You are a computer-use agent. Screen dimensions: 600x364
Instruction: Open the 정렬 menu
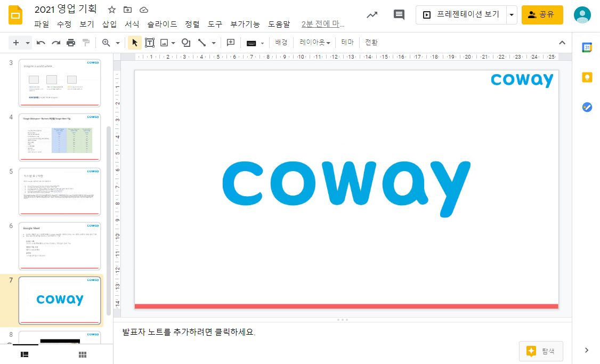coord(192,24)
